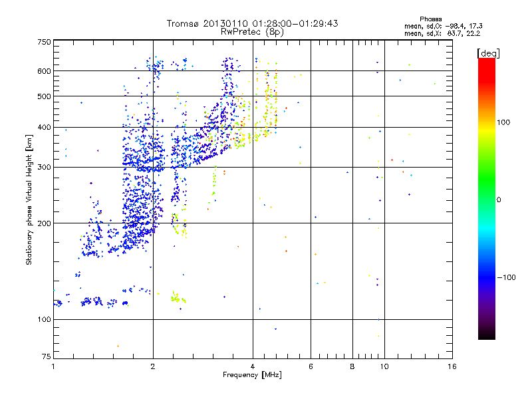
Task: Click the y-axis tick label '200'
Action: 44,223
